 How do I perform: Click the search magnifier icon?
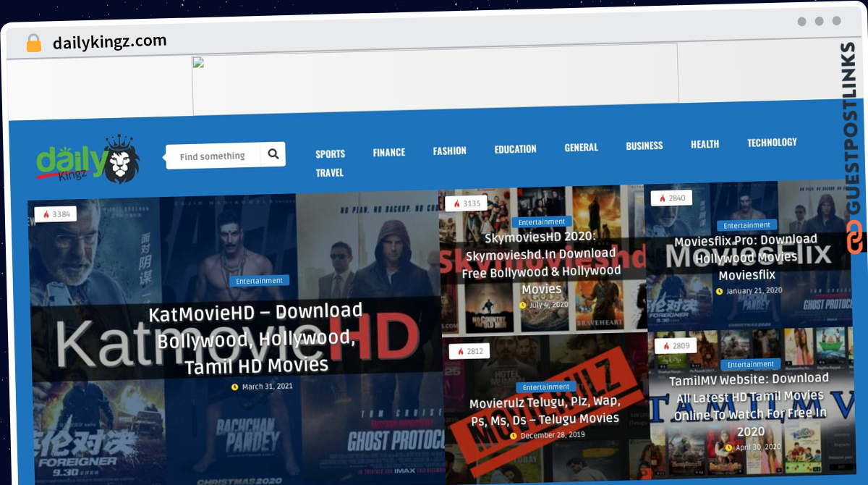273,153
